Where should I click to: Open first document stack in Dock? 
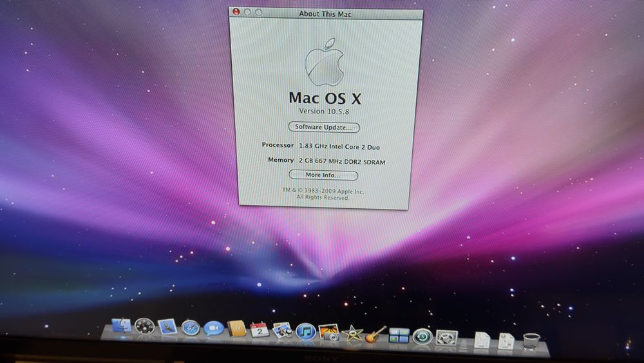(x=482, y=340)
